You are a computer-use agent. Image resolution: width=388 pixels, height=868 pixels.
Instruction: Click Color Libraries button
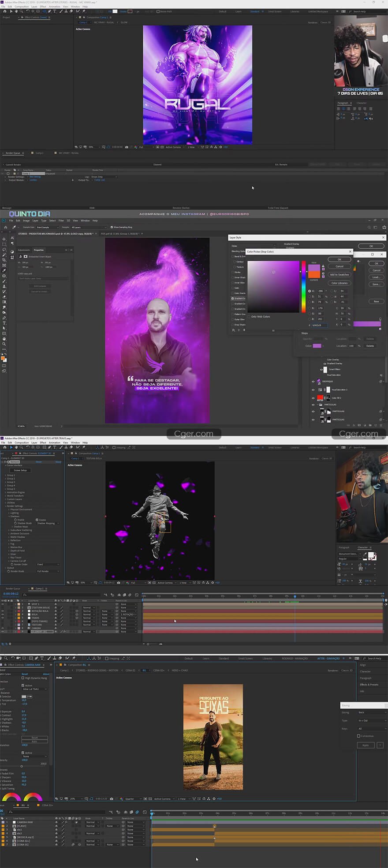point(339,283)
